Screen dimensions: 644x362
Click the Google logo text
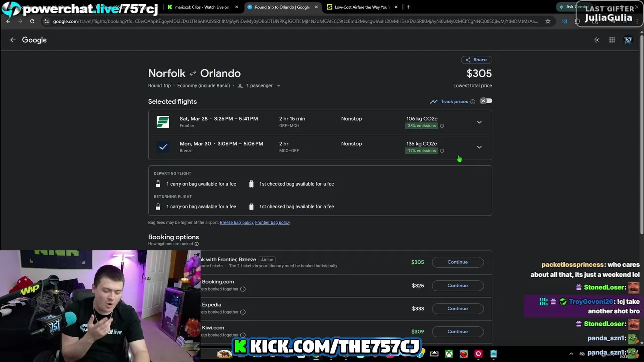pos(34,40)
